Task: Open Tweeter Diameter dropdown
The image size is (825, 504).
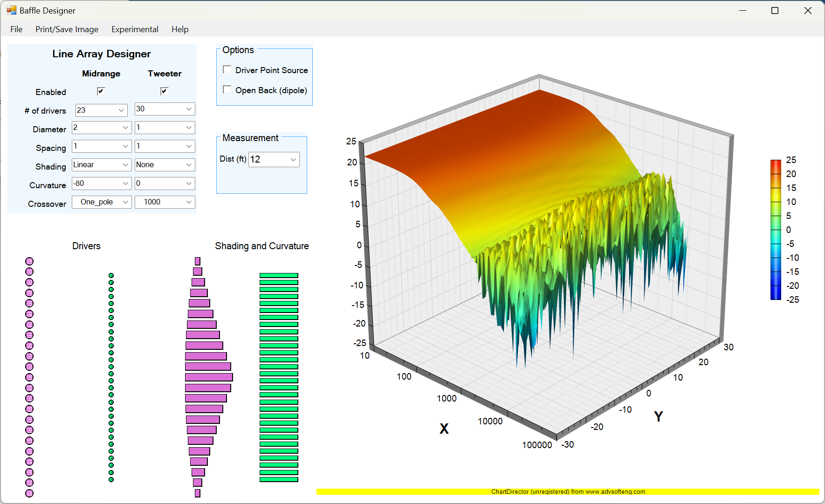Action: [x=165, y=128]
